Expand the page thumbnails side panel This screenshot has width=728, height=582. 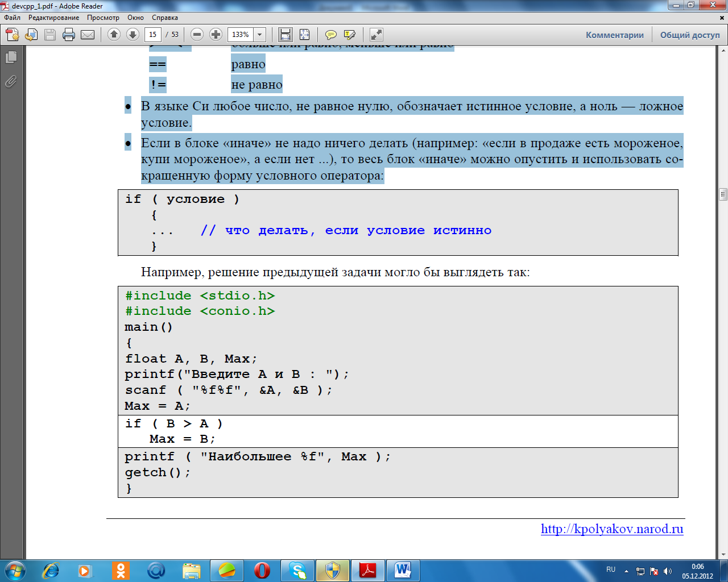tap(11, 57)
